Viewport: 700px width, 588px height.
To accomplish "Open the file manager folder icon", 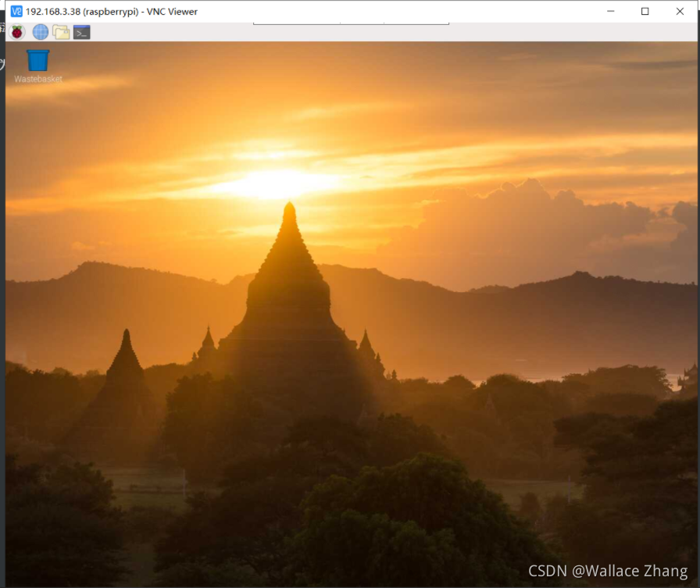I will tap(61, 32).
